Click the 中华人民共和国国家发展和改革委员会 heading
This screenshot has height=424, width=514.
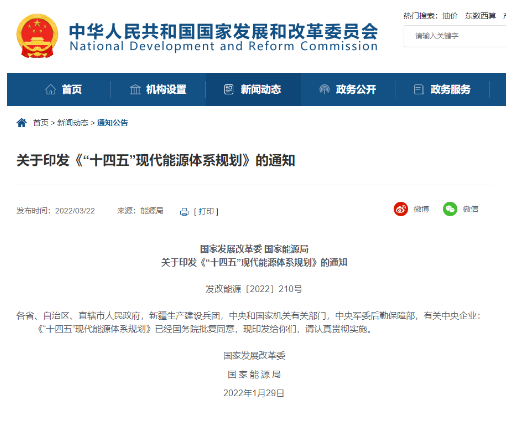[223, 31]
